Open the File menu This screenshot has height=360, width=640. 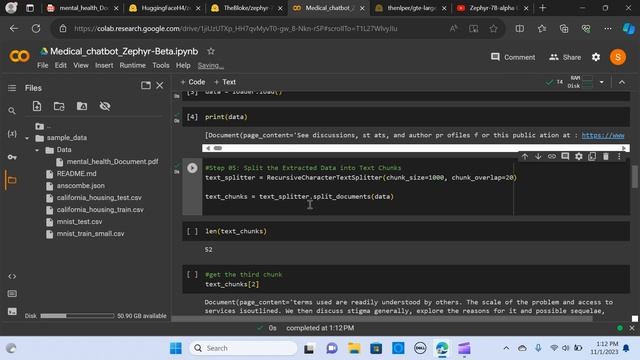click(x=42, y=65)
